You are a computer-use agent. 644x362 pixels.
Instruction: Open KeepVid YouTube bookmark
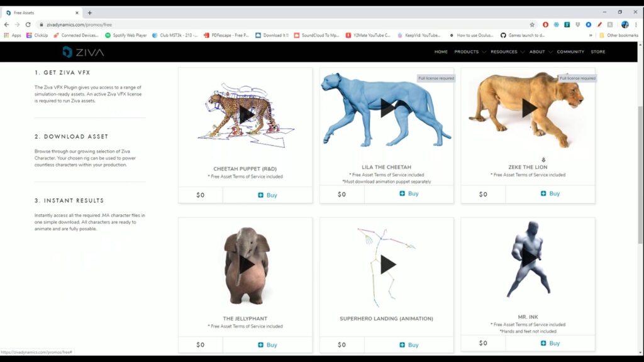[x=418, y=35]
